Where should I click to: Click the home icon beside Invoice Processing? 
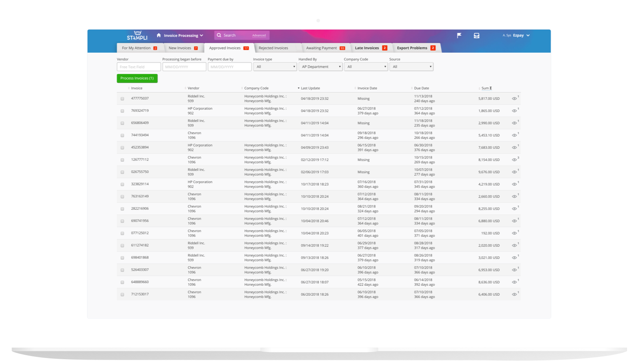tap(159, 35)
